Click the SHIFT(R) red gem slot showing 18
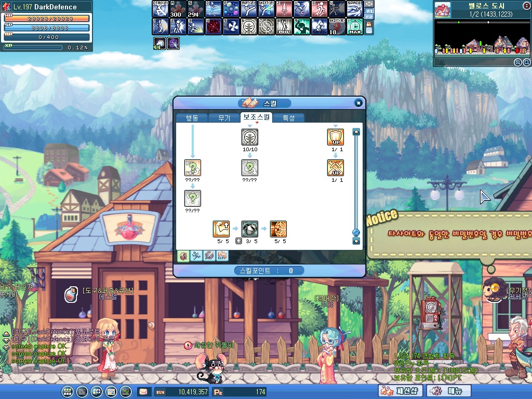 click(x=337, y=26)
